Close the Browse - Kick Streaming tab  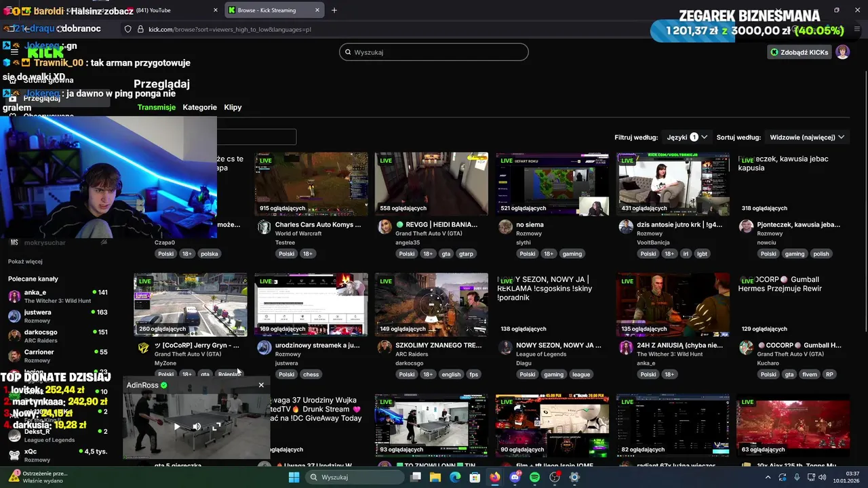(x=317, y=10)
